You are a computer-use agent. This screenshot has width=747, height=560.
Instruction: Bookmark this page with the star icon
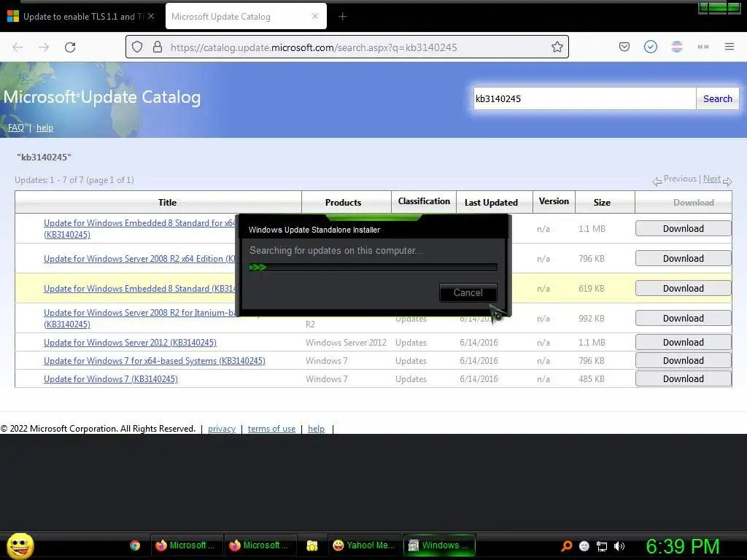click(x=557, y=47)
